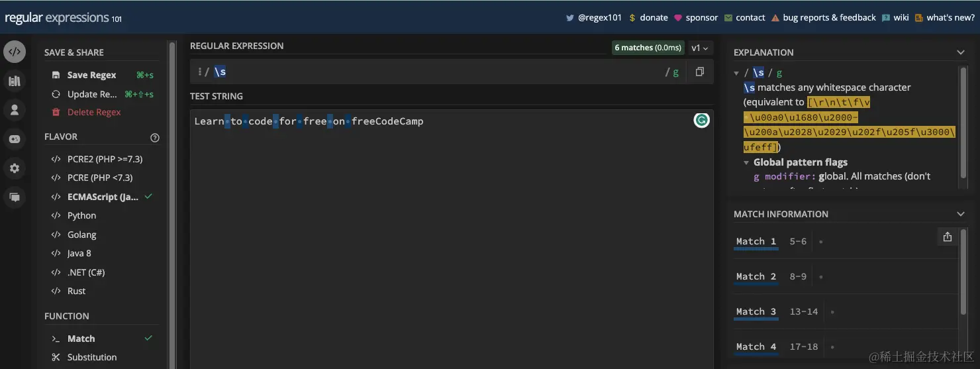Open the contact link

tap(750, 18)
